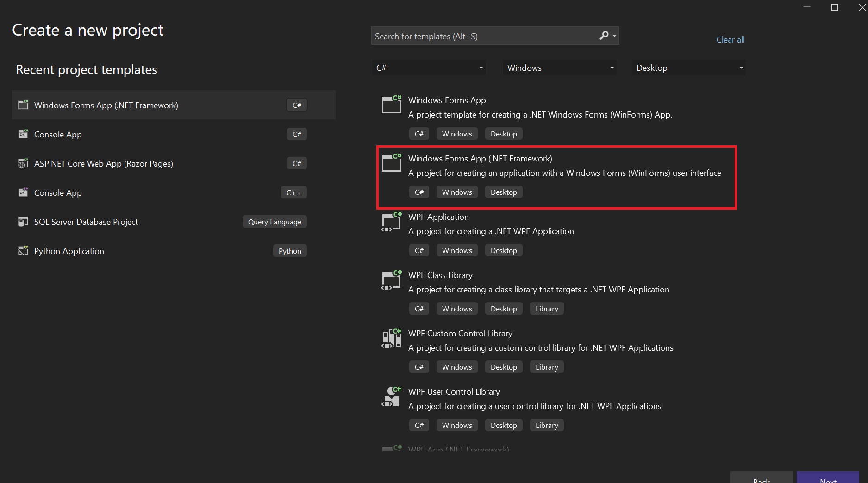Screen dimensions: 868x483
Task: Click the Python Application icon
Action: pos(23,250)
